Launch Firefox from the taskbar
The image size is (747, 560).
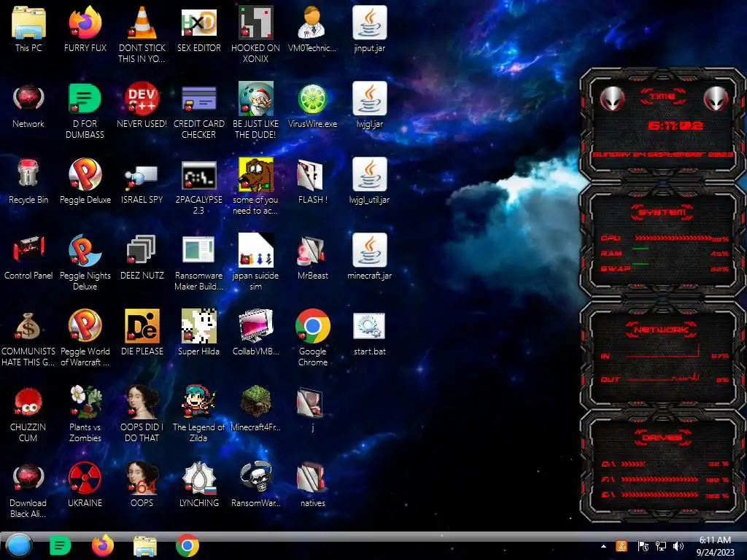(x=102, y=545)
